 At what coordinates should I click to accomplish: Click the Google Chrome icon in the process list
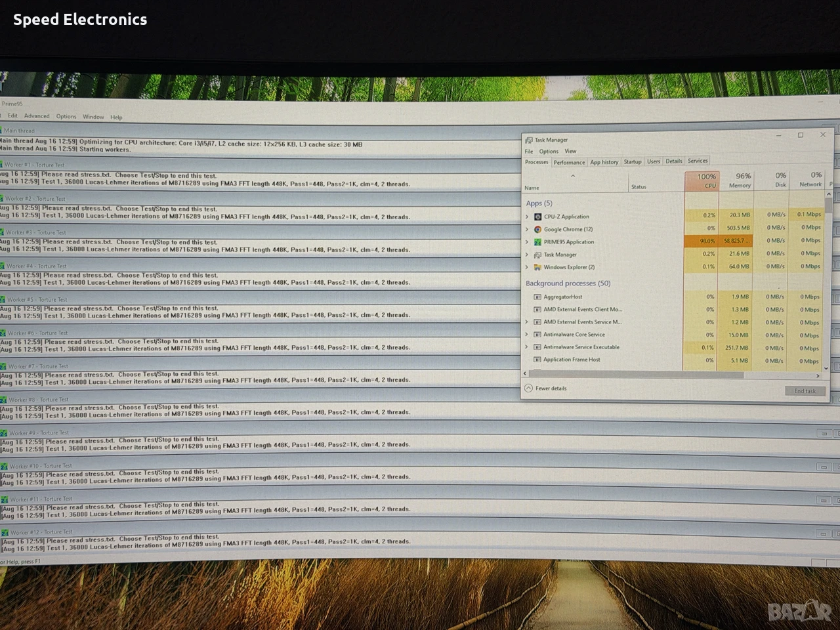point(537,229)
